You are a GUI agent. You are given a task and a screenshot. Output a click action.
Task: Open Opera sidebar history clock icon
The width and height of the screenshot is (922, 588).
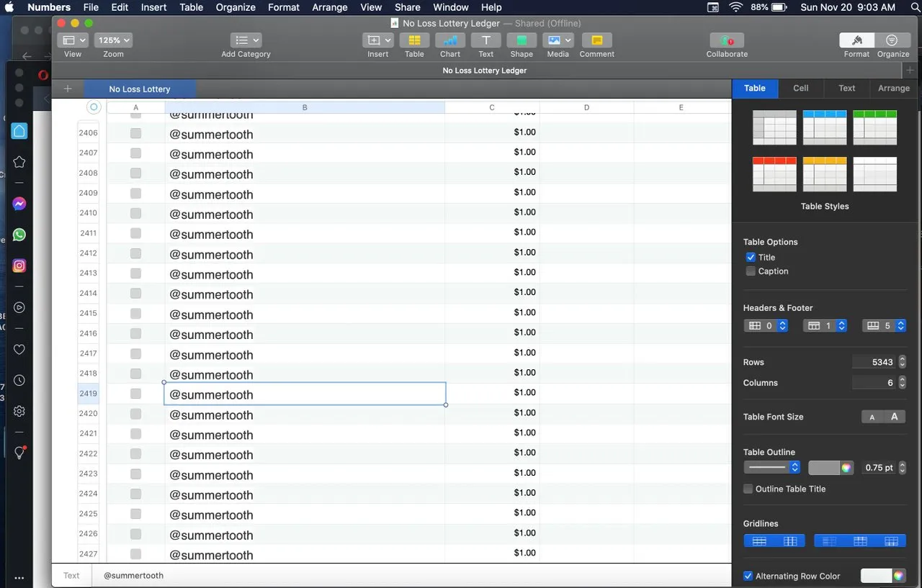pyautogui.click(x=19, y=380)
